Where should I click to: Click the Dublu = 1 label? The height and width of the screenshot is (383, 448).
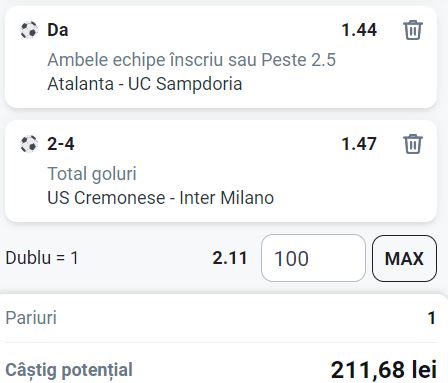click(x=42, y=258)
